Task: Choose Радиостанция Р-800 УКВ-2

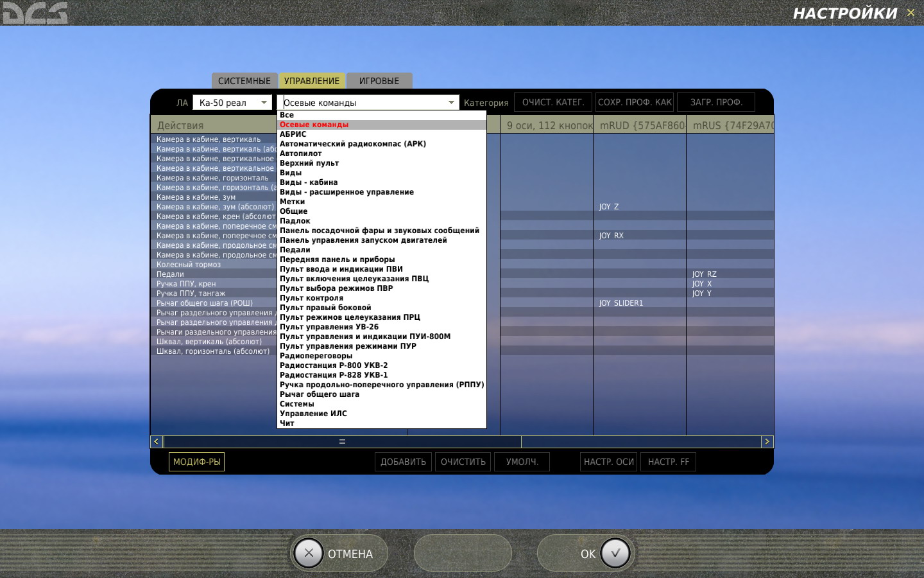Action: coord(382,365)
